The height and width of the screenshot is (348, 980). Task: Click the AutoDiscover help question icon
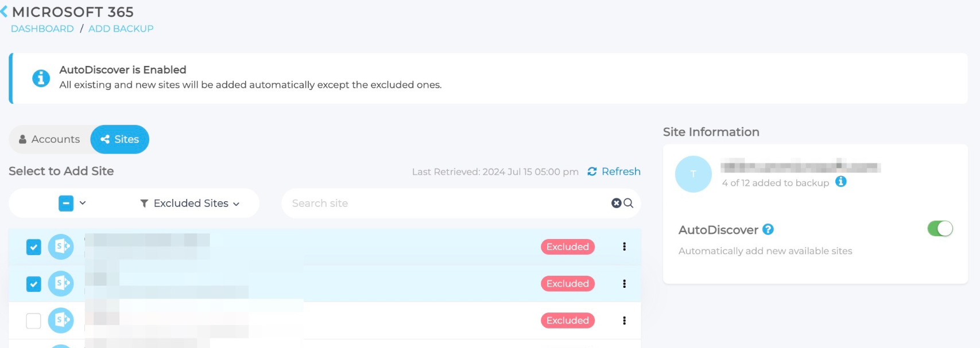768,230
